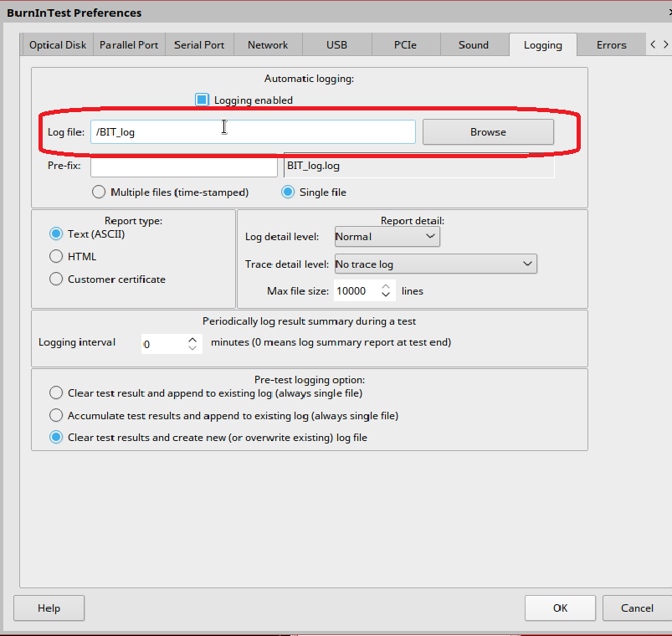Open the Log detail level dropdown

[387, 237]
